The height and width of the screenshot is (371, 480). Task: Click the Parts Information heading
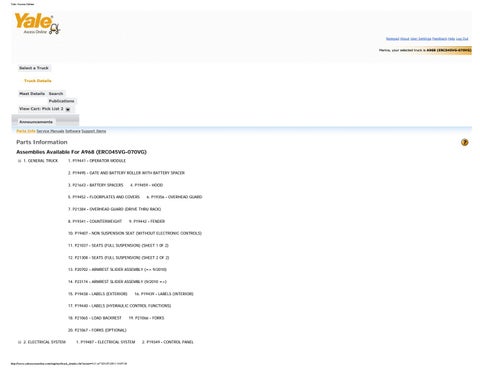pyautogui.click(x=42, y=142)
